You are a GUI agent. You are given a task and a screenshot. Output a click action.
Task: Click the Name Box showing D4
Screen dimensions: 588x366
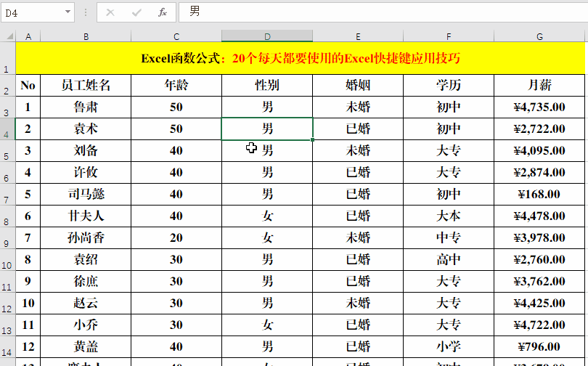pyautogui.click(x=32, y=13)
